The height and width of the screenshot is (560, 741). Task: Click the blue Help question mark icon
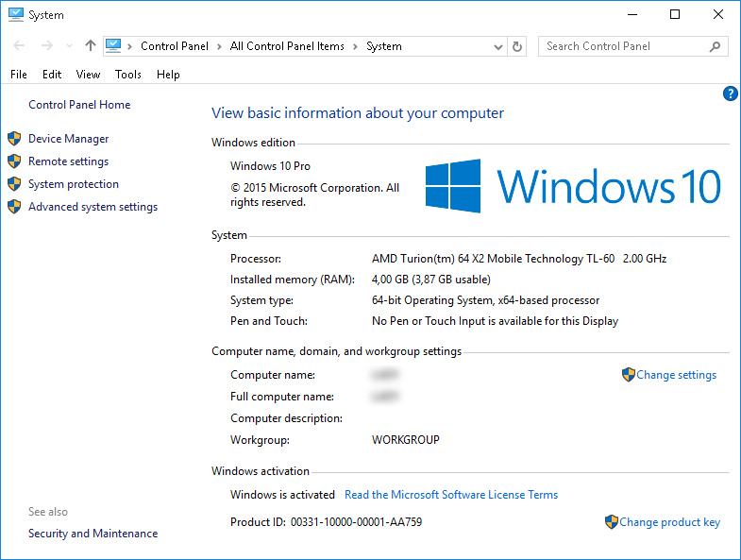(730, 93)
